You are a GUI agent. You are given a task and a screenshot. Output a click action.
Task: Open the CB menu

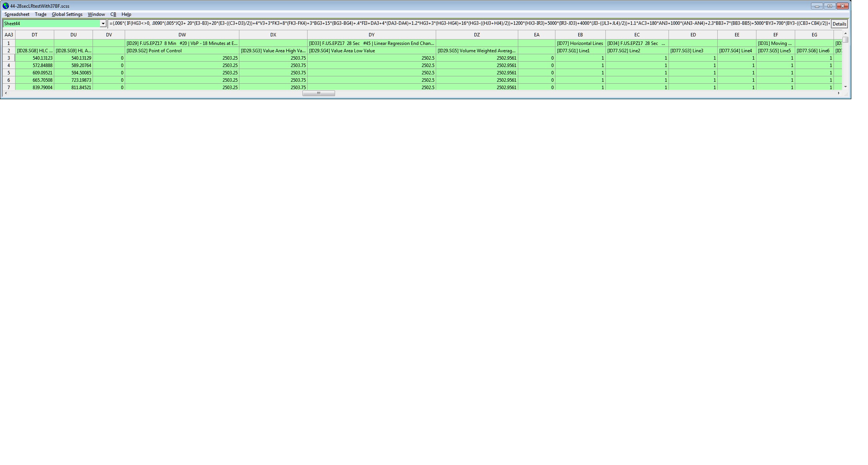pos(113,14)
